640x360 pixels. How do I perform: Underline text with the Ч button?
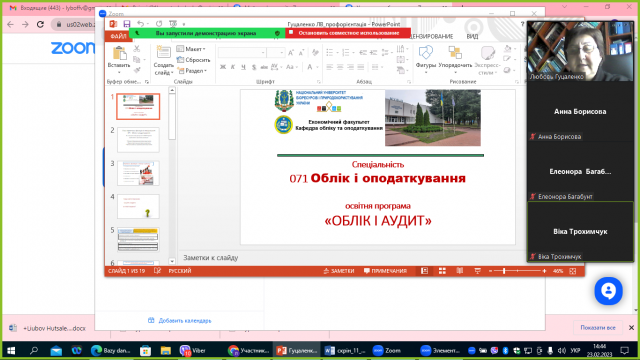pos(243,67)
